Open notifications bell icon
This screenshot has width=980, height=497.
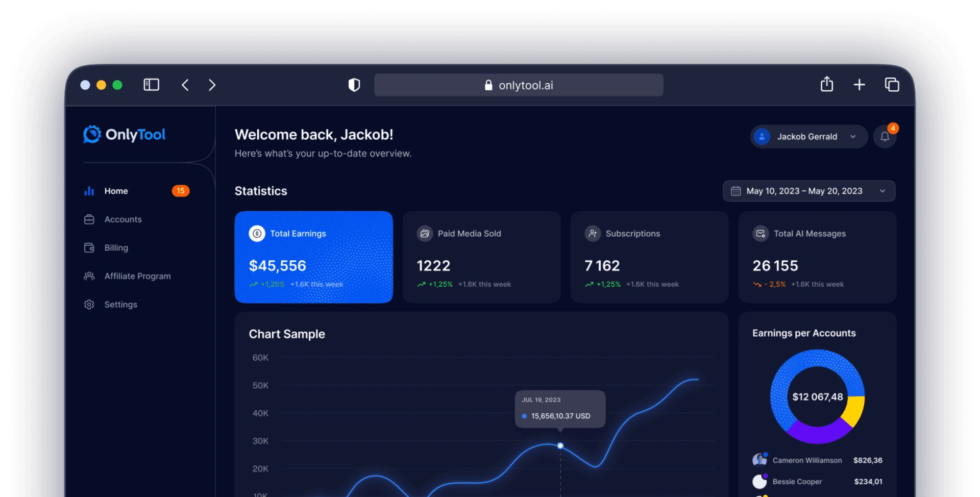885,137
